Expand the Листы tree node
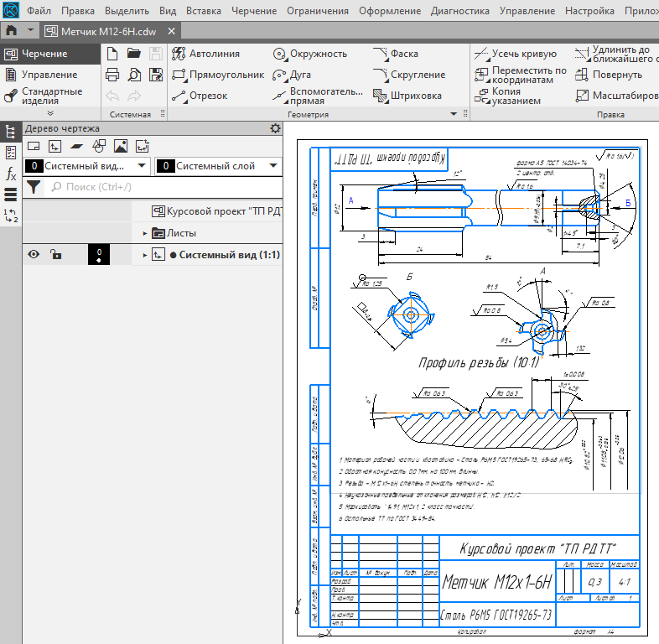The image size is (659, 644). click(x=145, y=233)
